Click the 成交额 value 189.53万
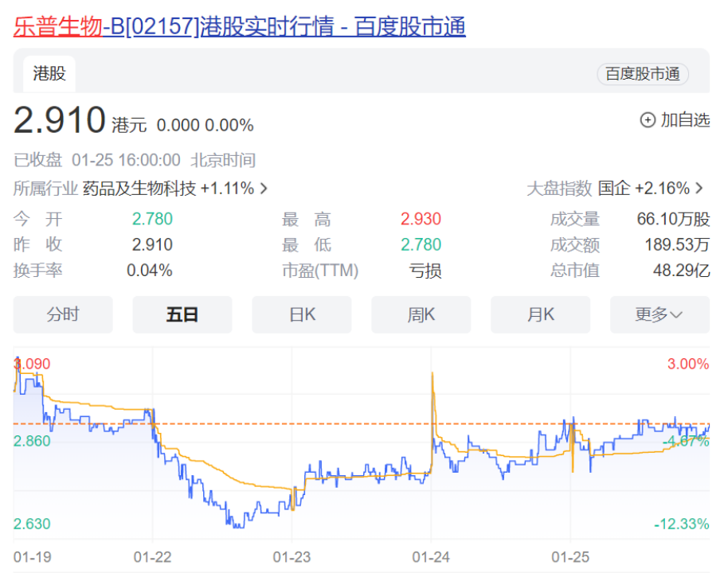Screen dimensions: 728x573 pyautogui.click(x=677, y=244)
